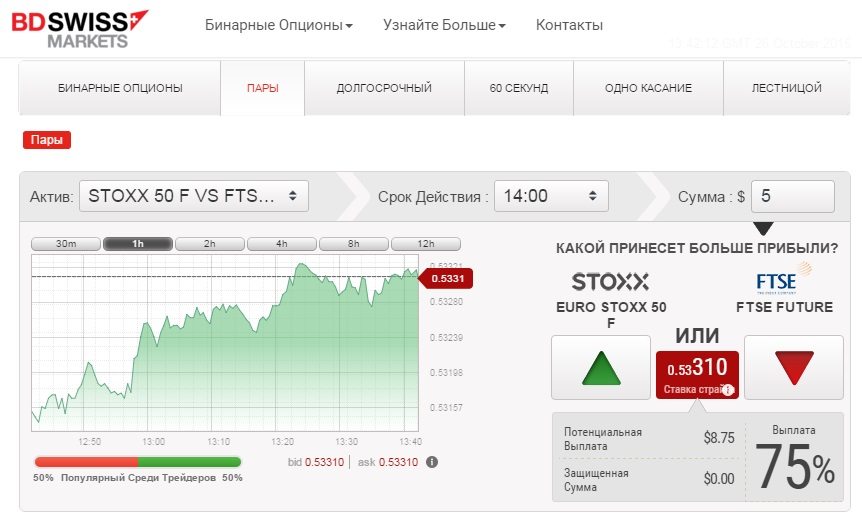Image resolution: width=862 pixels, height=518 pixels.
Task: Click Популярный Среди Трейдеров text
Action: (138, 478)
